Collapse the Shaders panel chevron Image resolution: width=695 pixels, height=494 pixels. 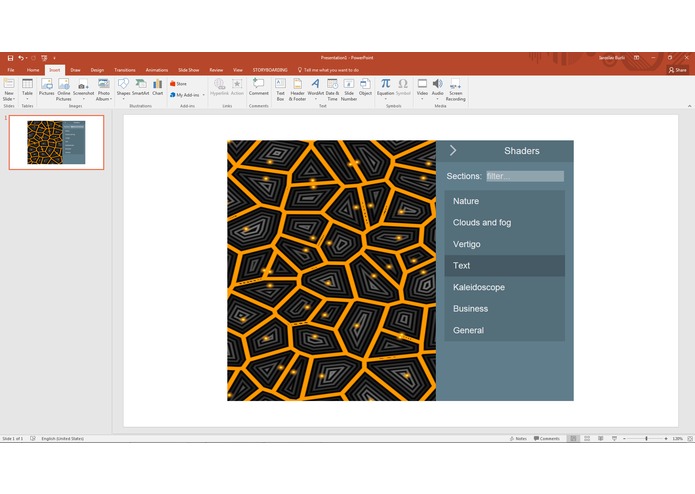coord(453,151)
